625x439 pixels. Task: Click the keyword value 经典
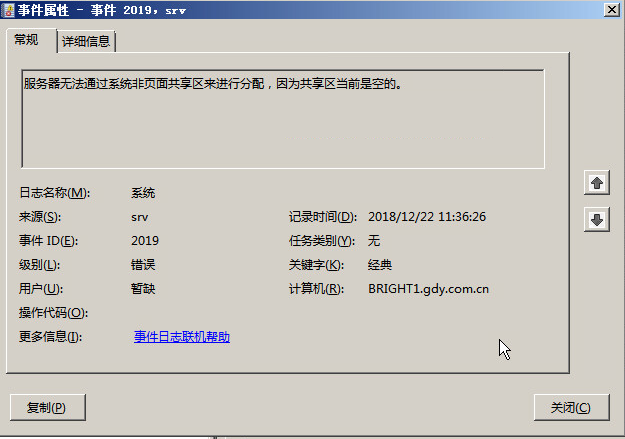(x=380, y=265)
